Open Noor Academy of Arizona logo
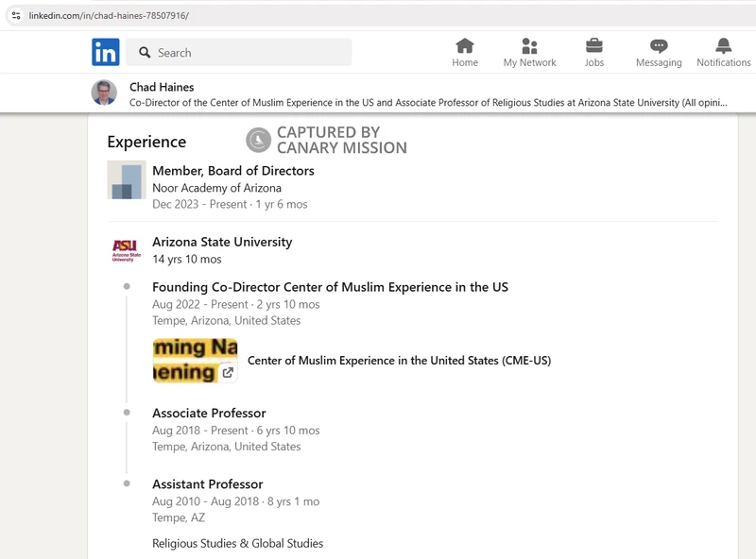The width and height of the screenshot is (756, 559). (x=127, y=179)
